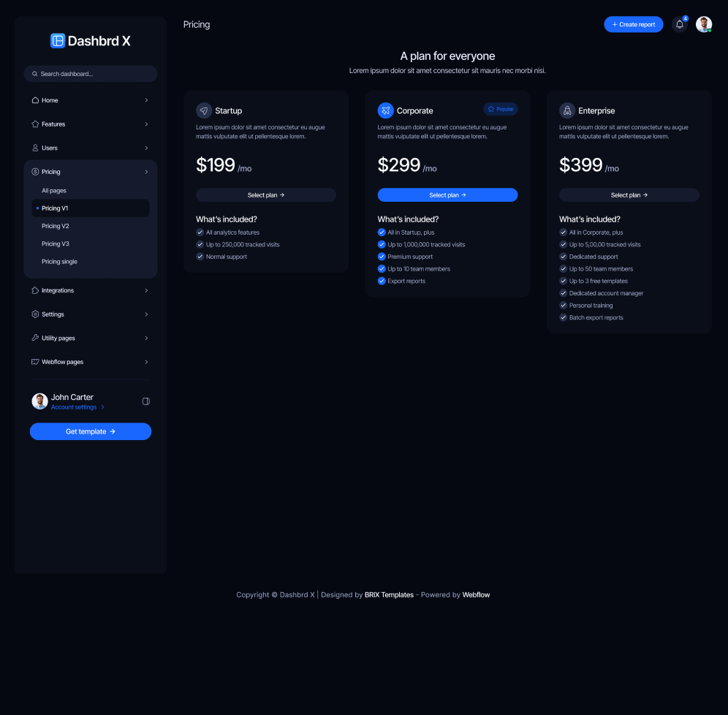Image resolution: width=728 pixels, height=715 pixels.
Task: Toggle the All analytics features checkmark
Action: coord(200,232)
